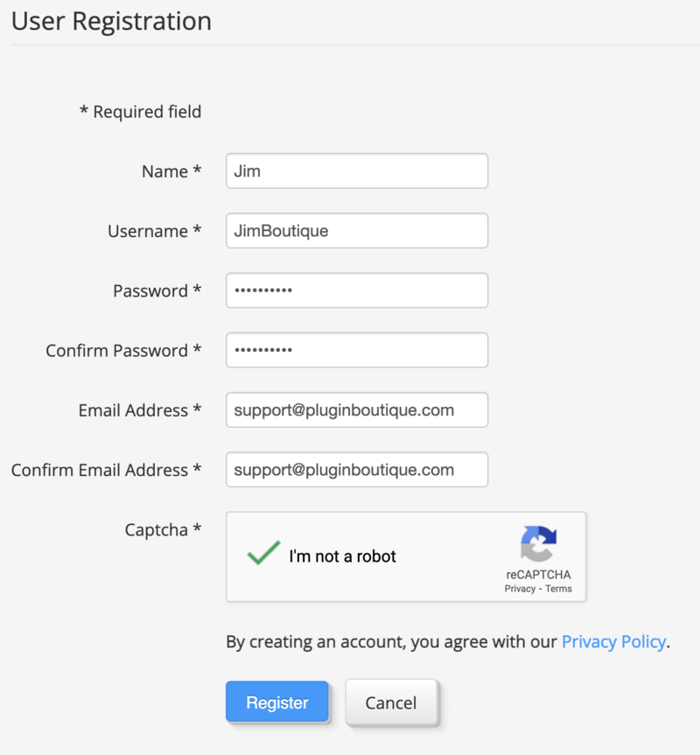Click the Cancel button
This screenshot has width=700, height=755.
click(391, 703)
